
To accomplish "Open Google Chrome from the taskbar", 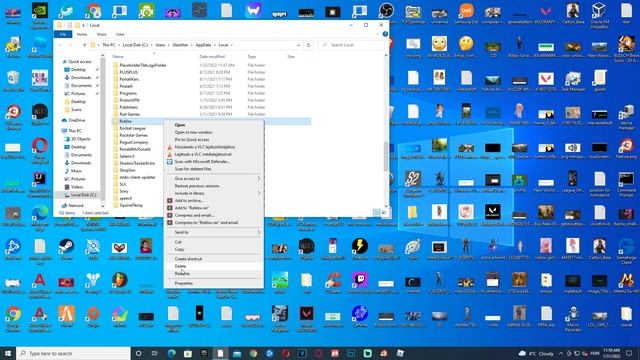I will pos(253,353).
